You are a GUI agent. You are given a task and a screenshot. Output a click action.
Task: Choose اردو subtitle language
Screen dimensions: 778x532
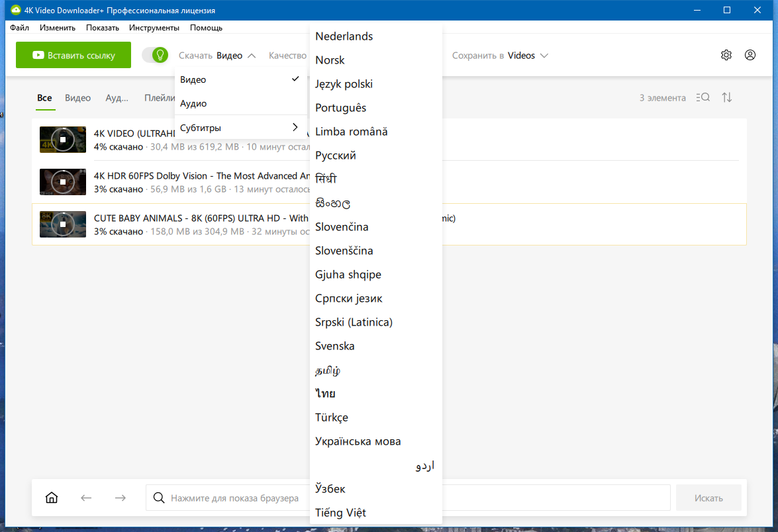(x=375, y=465)
